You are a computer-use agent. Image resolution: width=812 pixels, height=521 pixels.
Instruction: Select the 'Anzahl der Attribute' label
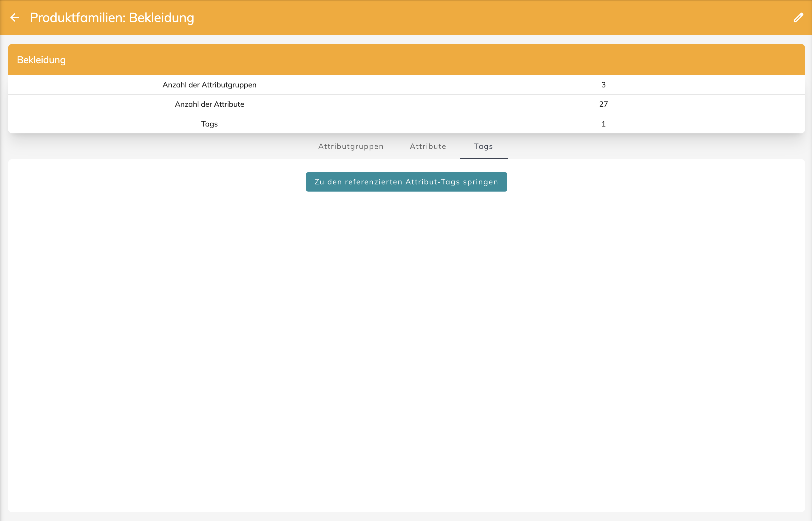coord(209,104)
